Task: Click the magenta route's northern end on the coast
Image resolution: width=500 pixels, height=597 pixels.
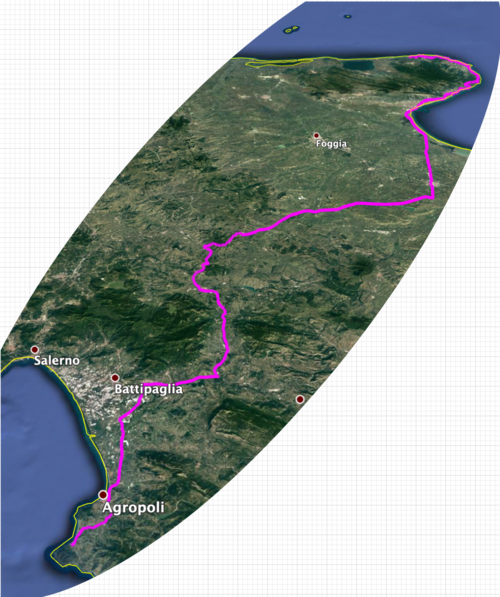Action: (x=411, y=57)
